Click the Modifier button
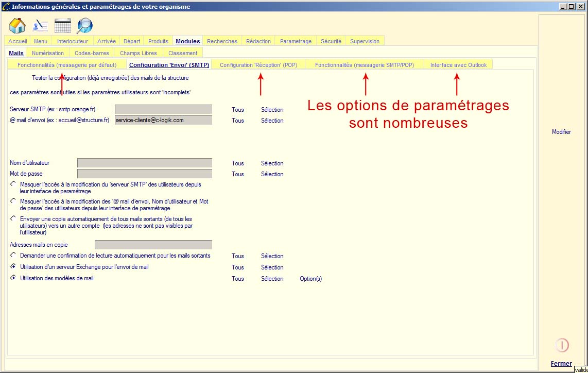This screenshot has height=373, width=588. [x=561, y=132]
